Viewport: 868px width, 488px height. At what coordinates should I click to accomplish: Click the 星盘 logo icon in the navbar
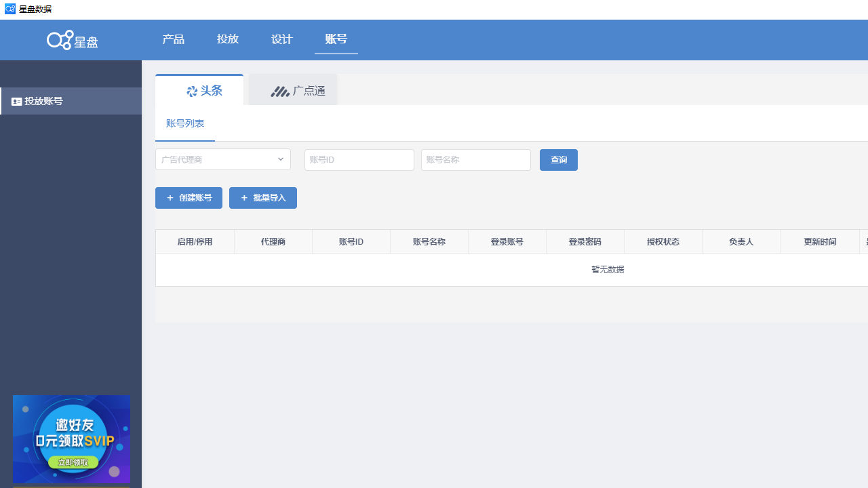pyautogui.click(x=59, y=40)
